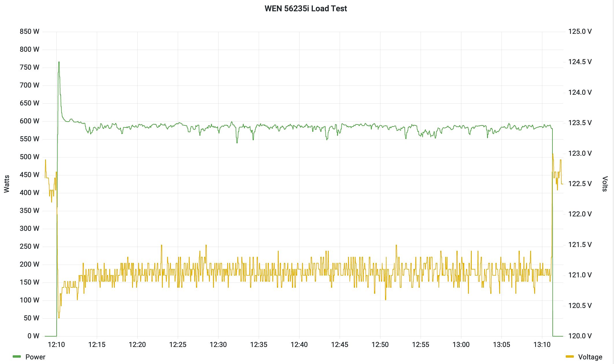
Task: Click the 250 W axis label
Action: 29,246
